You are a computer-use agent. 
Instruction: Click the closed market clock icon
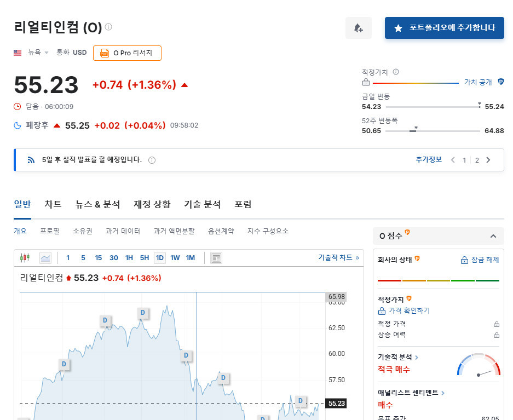click(18, 106)
